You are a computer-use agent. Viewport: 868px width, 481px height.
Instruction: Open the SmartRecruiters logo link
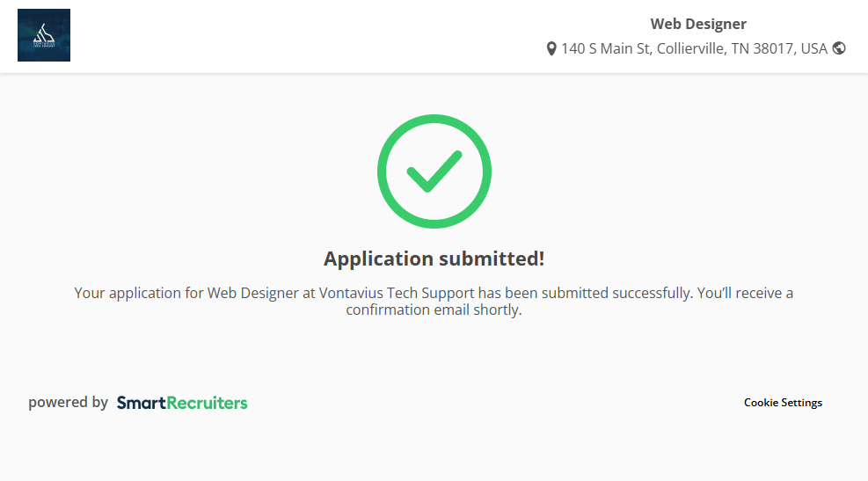click(x=182, y=403)
